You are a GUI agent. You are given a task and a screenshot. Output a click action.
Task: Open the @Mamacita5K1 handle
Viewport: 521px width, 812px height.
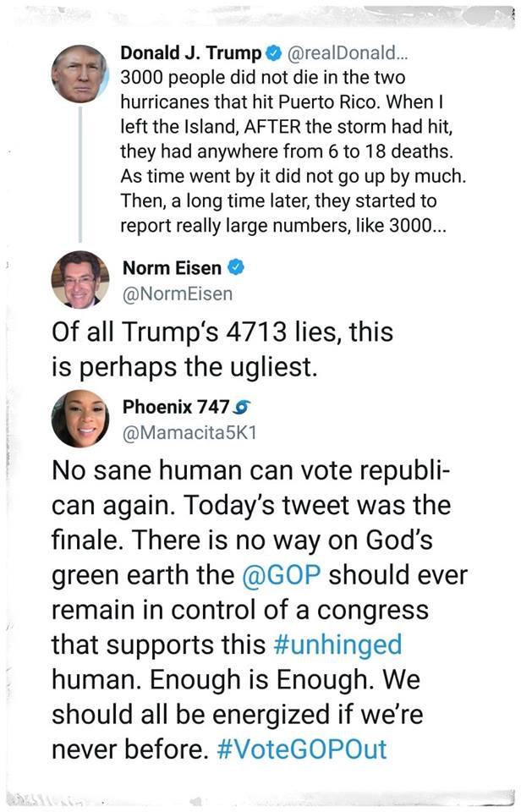tap(189, 431)
